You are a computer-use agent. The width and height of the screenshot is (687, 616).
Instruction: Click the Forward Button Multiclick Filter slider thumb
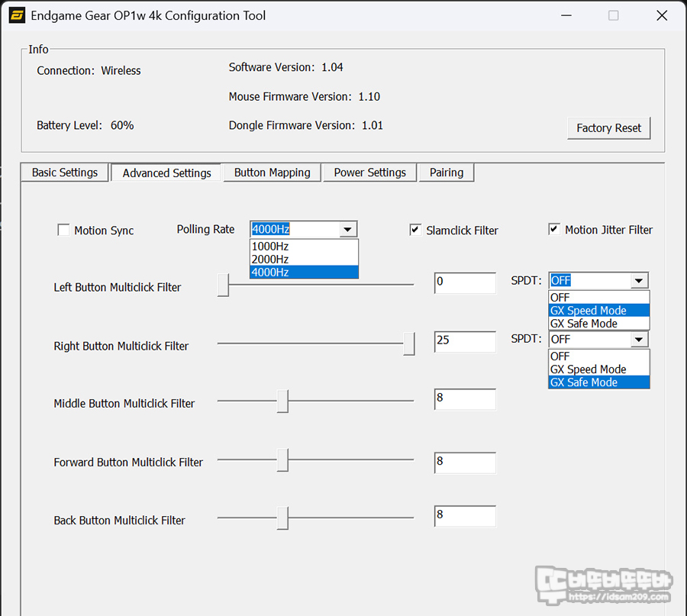tap(282, 460)
